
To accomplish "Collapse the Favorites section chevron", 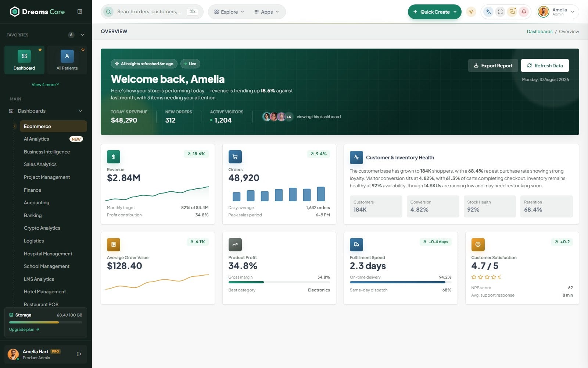I will pos(82,35).
